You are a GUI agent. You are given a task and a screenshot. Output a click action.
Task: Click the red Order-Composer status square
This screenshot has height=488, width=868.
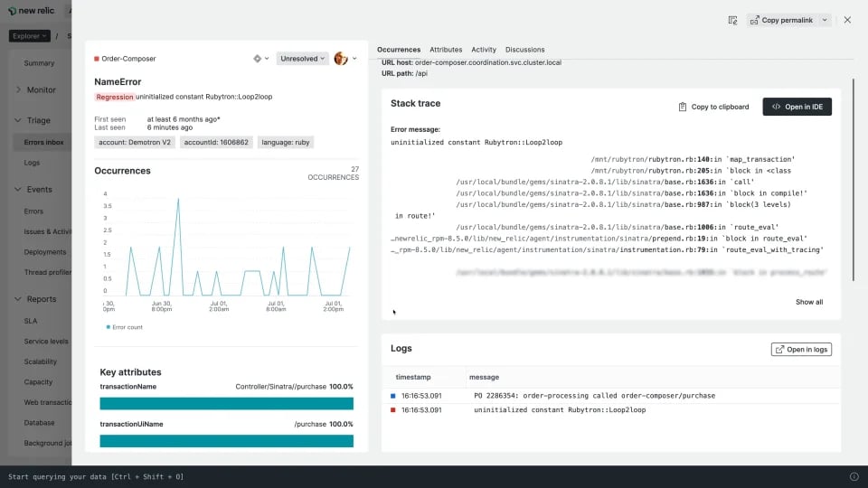click(97, 59)
